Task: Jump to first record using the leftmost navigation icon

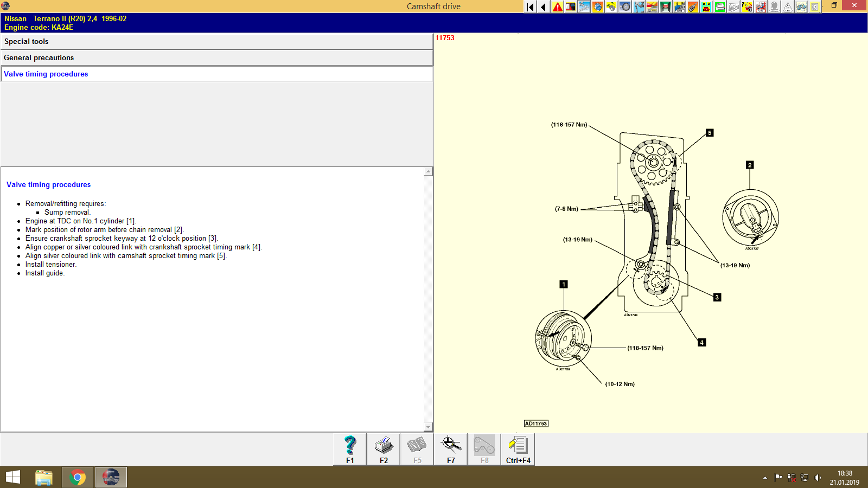Action: click(x=529, y=7)
